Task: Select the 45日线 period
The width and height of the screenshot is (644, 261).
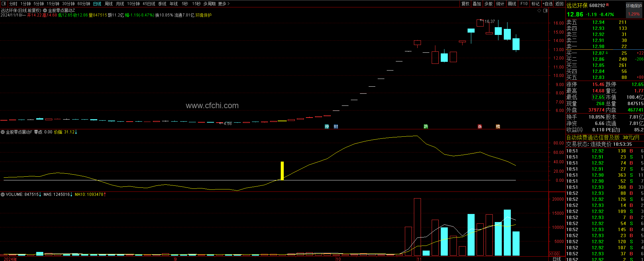Action: [x=149, y=4]
